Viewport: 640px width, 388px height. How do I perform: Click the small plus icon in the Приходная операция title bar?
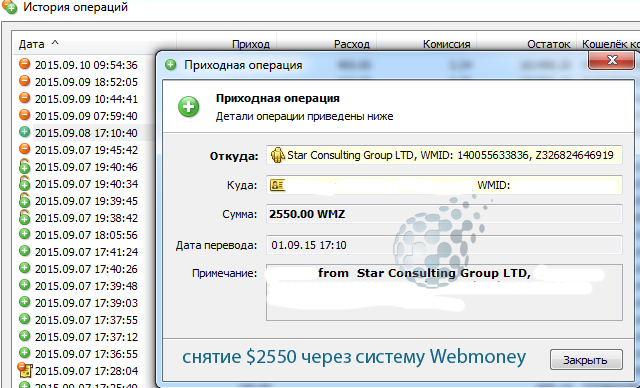[170, 64]
